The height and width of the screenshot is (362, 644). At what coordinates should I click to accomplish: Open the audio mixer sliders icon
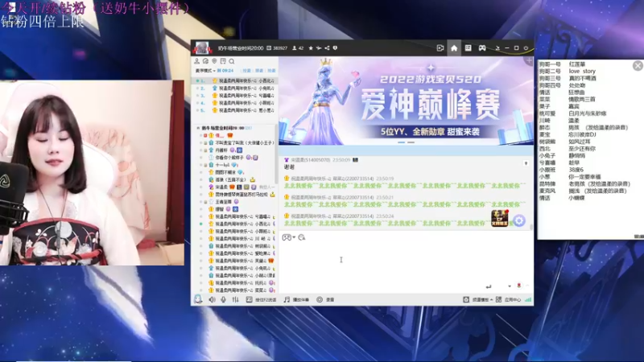[x=235, y=299]
